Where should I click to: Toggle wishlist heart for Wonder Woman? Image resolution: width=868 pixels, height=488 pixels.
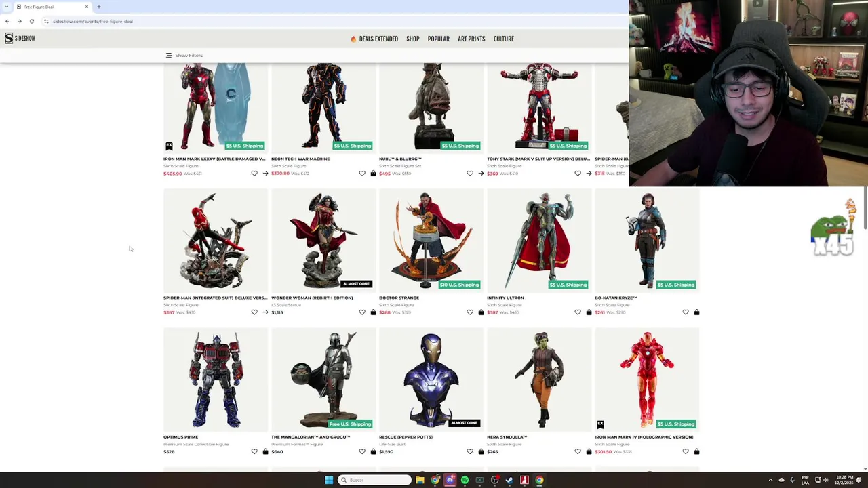tap(362, 312)
